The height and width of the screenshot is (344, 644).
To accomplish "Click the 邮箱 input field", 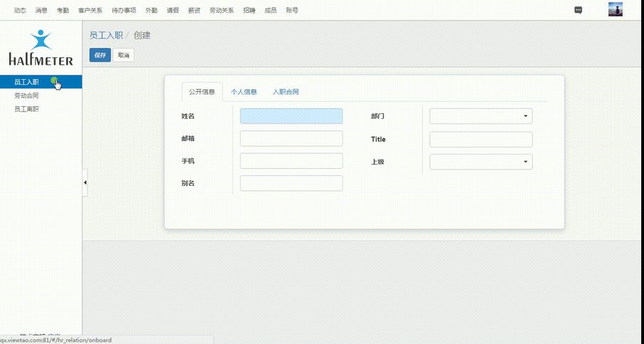I will [291, 139].
